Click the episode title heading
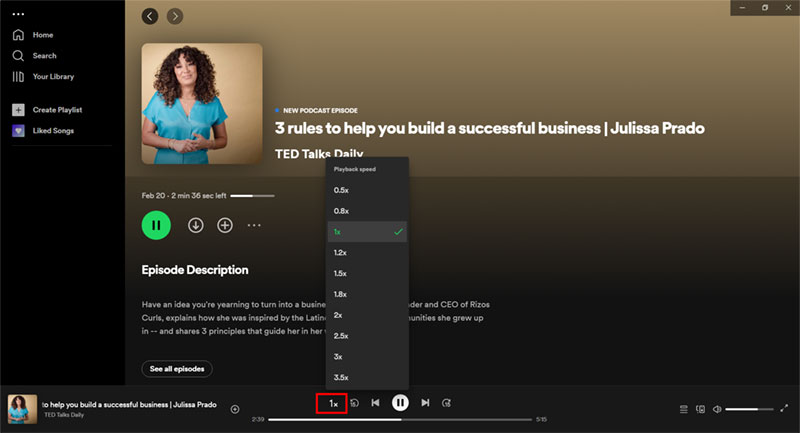Screen dimensions: 800x433 coord(489,128)
